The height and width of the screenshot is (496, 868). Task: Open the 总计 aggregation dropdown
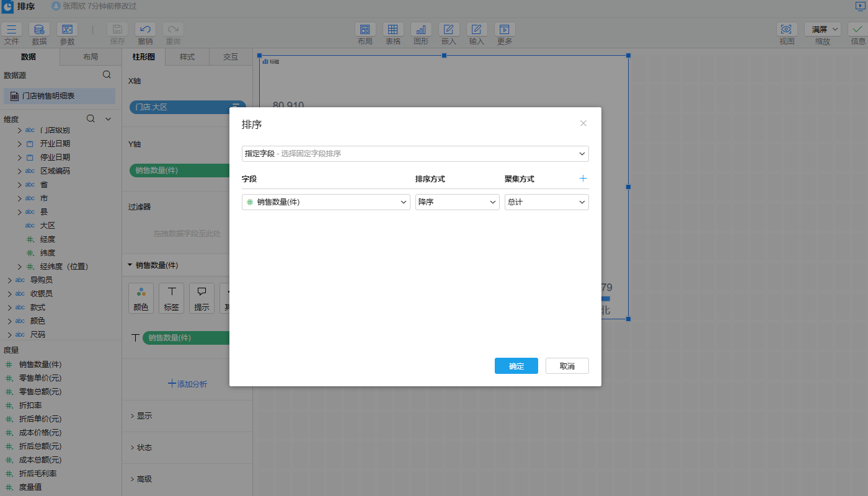pyautogui.click(x=546, y=202)
